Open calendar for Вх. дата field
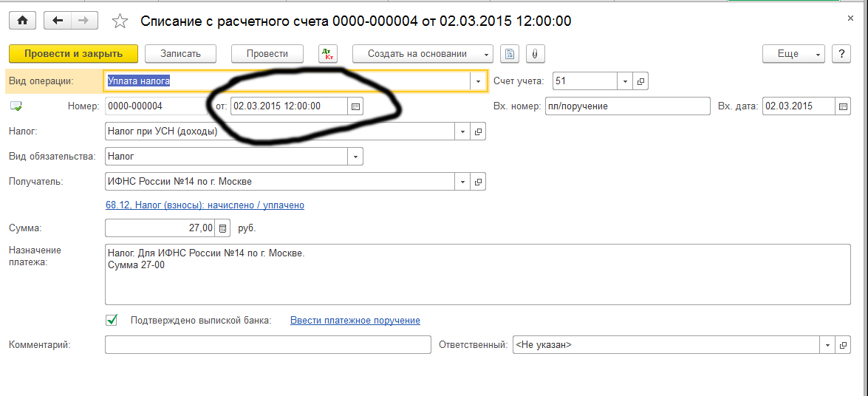The image size is (868, 396). pos(843,106)
